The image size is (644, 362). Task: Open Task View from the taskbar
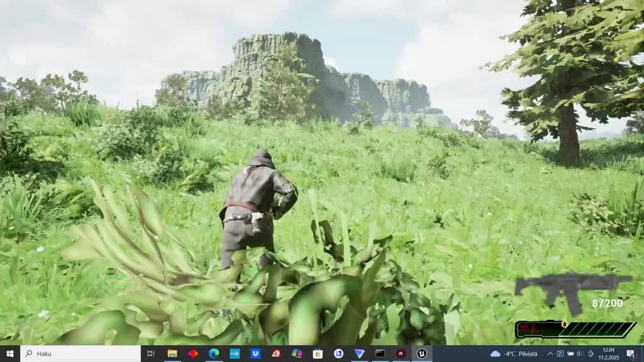click(x=151, y=354)
